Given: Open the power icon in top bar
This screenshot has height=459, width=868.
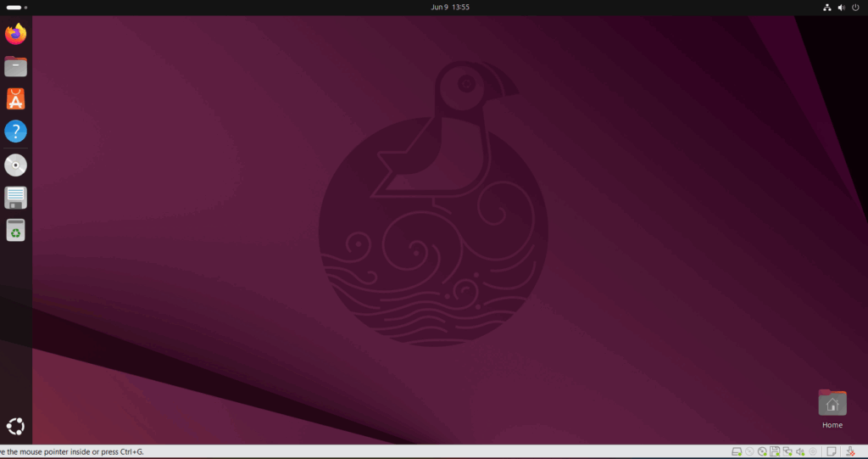Looking at the screenshot, I should point(855,7).
